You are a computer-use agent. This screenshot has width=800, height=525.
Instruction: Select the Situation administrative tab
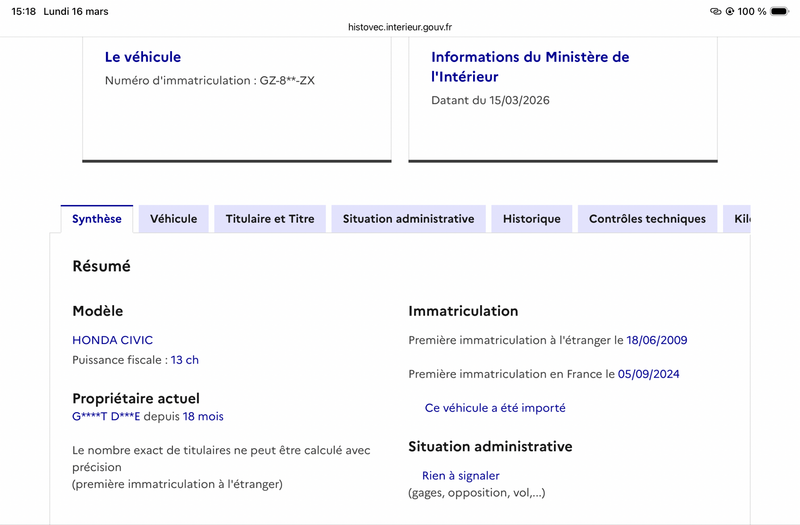pos(408,219)
